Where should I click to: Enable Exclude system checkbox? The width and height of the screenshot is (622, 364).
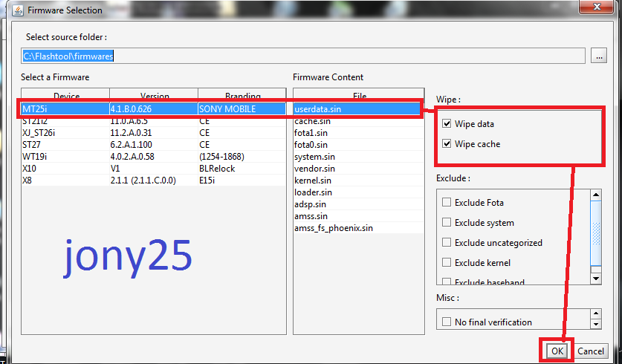click(447, 223)
